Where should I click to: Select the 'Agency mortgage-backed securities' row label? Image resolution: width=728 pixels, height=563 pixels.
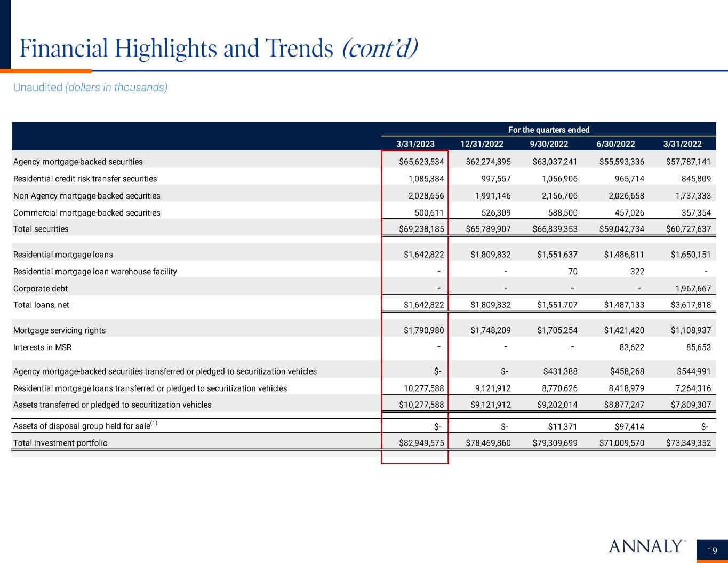(78, 162)
